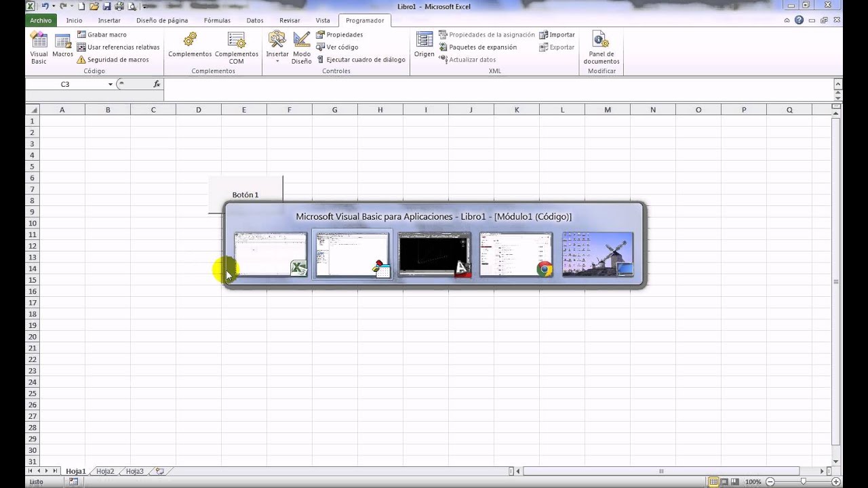This screenshot has width=868, height=488.
Task: Select the AutoCAD thumbnail in task switcher
Action: tap(435, 255)
